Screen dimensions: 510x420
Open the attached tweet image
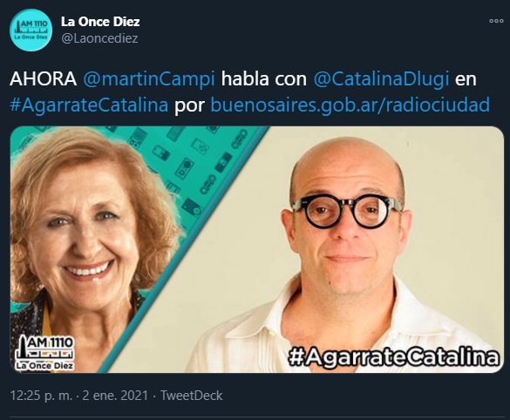point(257,249)
